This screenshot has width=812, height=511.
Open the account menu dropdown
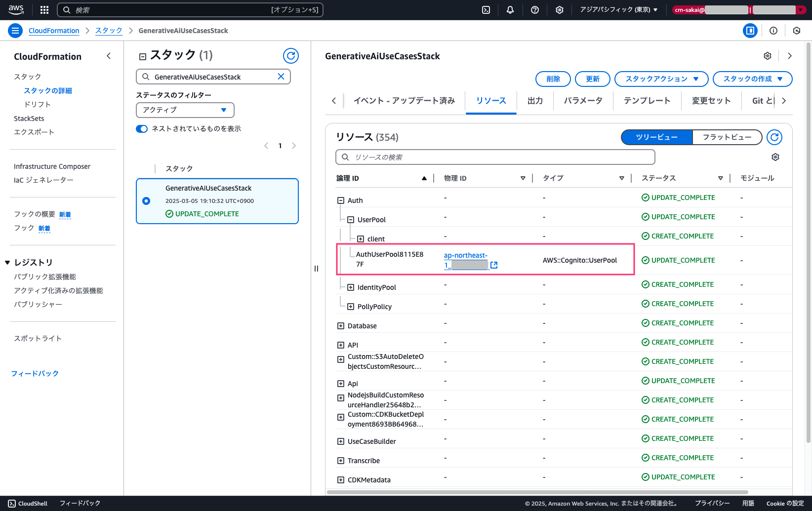coord(739,10)
